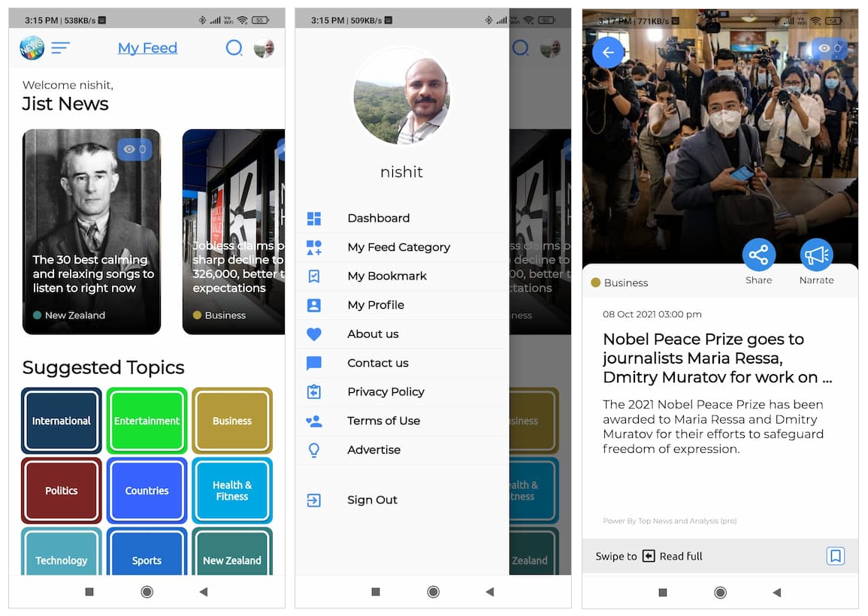This screenshot has width=868, height=616.
Task: Open My Bookmark in side menu
Action: 386,276
